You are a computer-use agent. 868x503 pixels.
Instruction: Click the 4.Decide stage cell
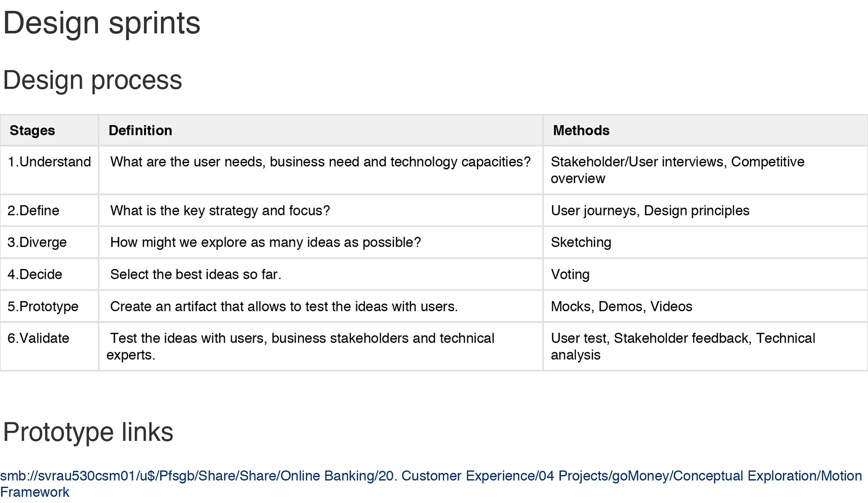click(49, 274)
